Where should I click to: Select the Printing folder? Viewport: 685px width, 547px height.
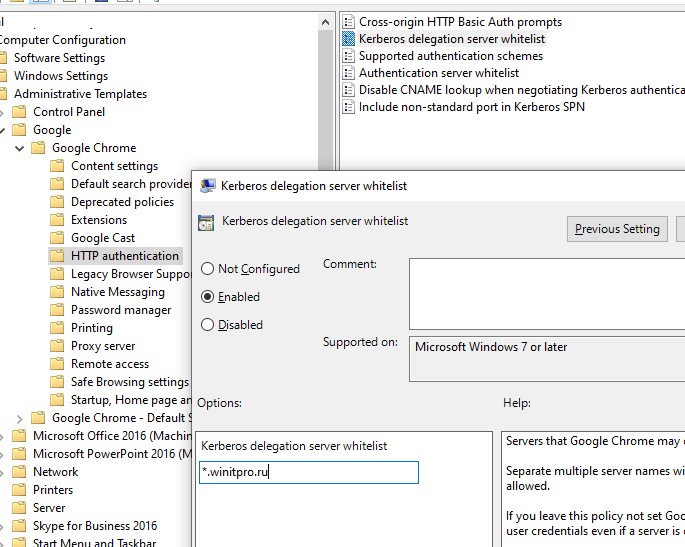(92, 328)
